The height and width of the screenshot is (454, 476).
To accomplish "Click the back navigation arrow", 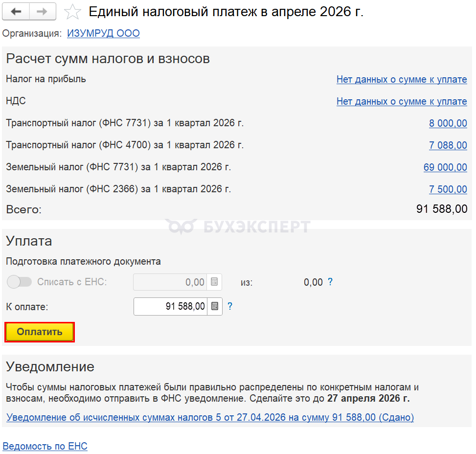I will tap(16, 11).
